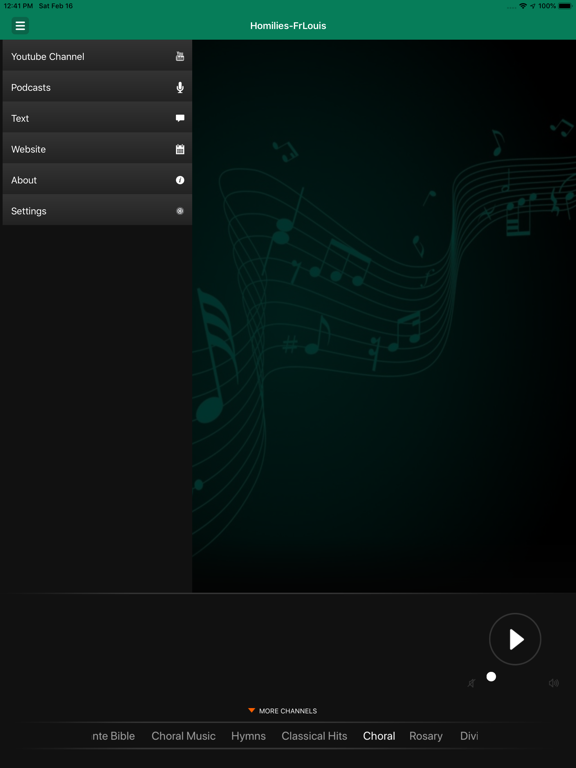
Task: Collapse the MORE CHANNELS orange arrow
Action: pyautogui.click(x=251, y=710)
